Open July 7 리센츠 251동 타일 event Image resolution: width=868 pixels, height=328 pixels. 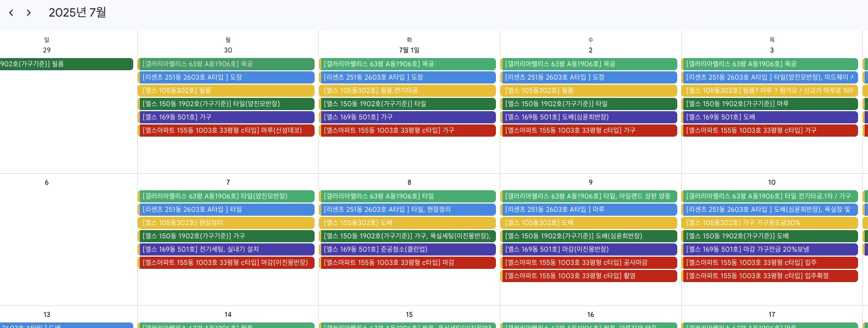[x=226, y=210]
